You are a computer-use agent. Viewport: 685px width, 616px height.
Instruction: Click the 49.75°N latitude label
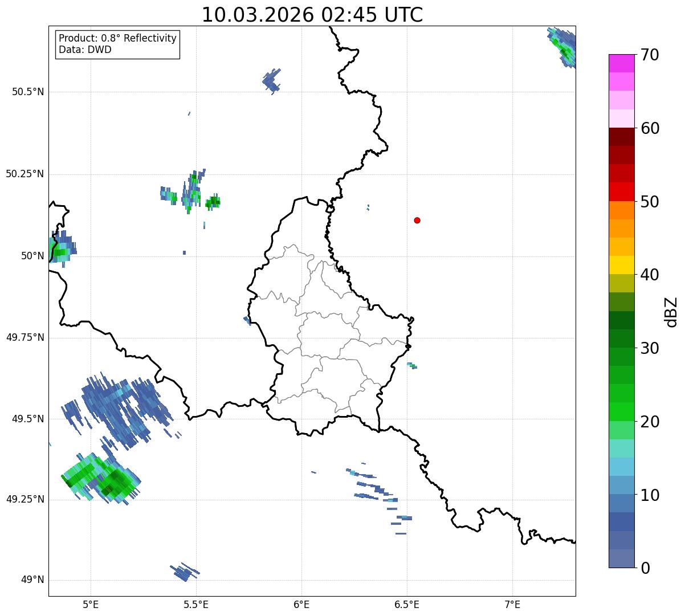tap(25, 337)
